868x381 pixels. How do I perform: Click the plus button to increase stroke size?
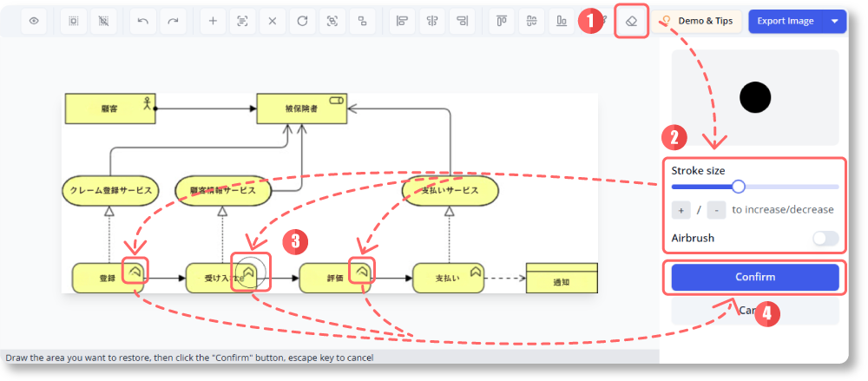681,210
